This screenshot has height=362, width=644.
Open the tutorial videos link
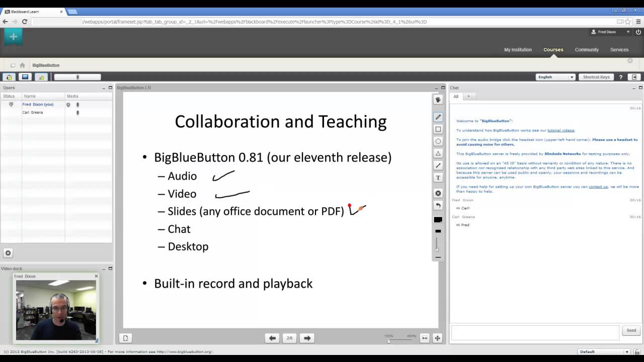click(x=561, y=130)
